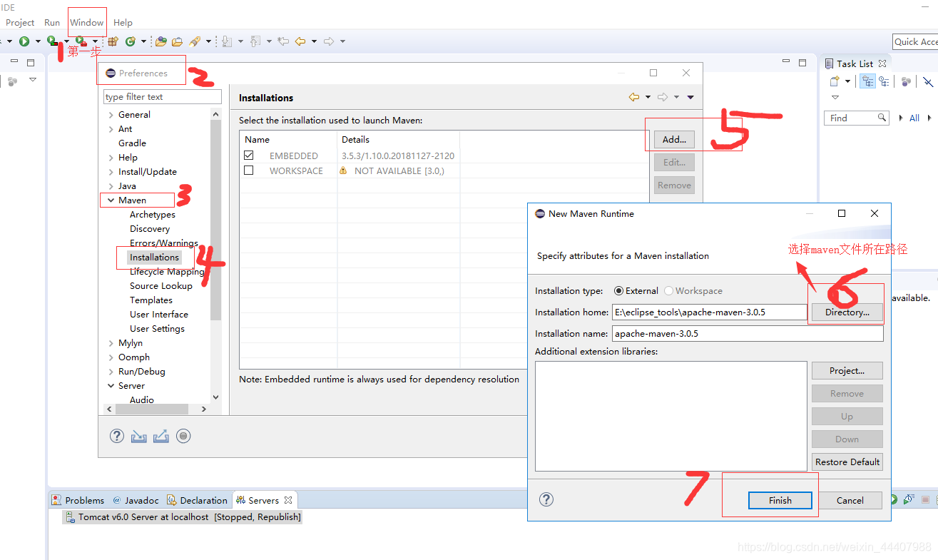The image size is (938, 560).
Task: Click the Add... button in Installations
Action: pyautogui.click(x=674, y=139)
